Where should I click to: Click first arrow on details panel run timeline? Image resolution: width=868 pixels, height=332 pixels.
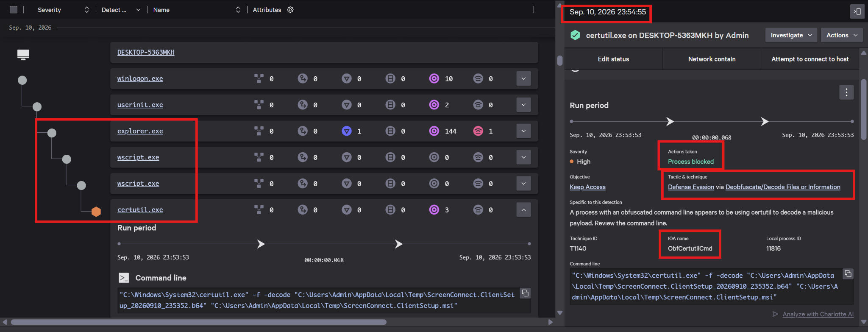[x=670, y=122]
